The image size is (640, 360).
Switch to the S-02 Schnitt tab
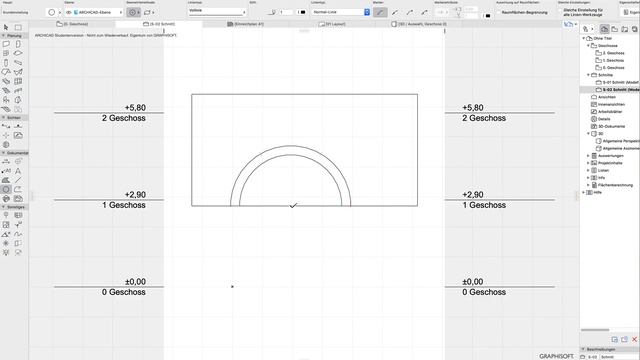coord(159,24)
